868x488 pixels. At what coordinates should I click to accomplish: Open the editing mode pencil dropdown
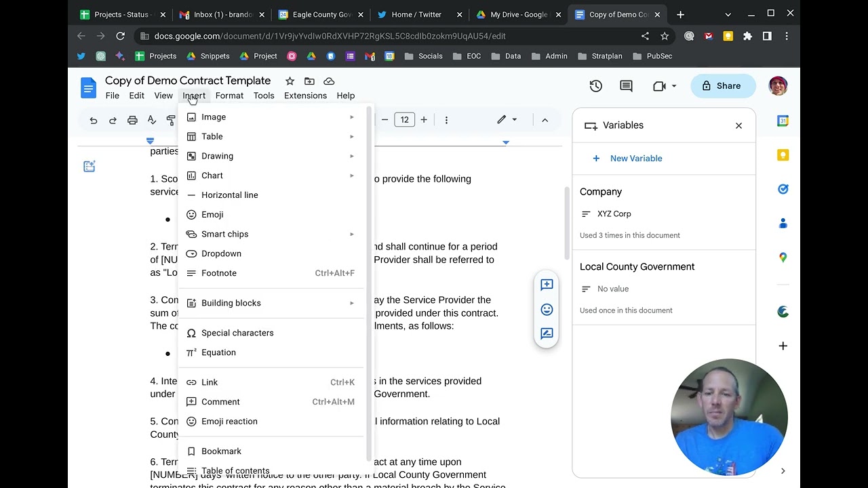tap(507, 120)
